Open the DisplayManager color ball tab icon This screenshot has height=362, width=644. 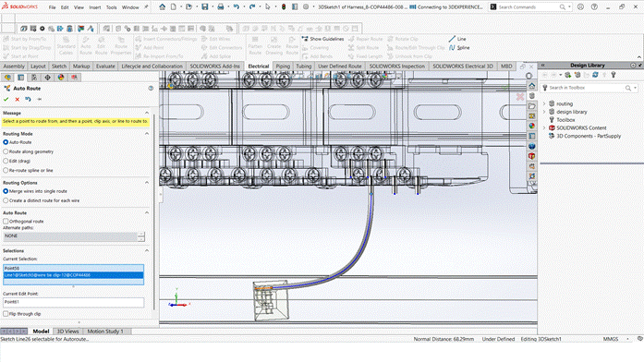click(x=61, y=78)
